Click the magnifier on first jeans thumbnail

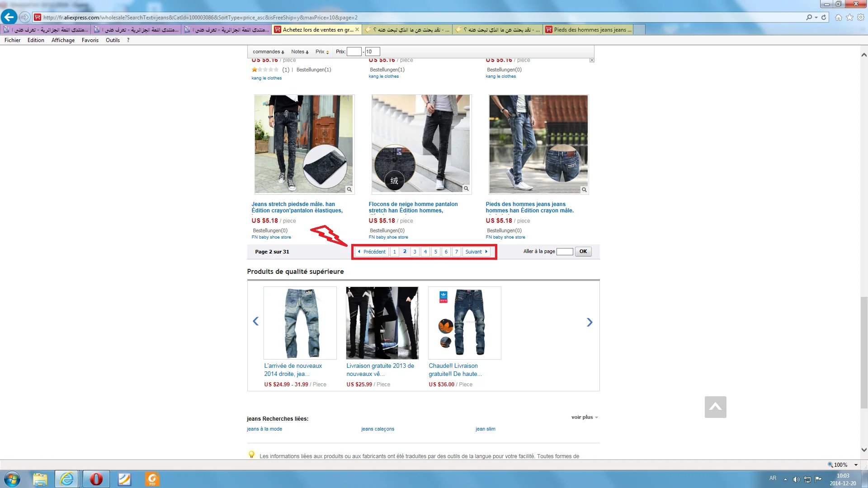pos(349,189)
